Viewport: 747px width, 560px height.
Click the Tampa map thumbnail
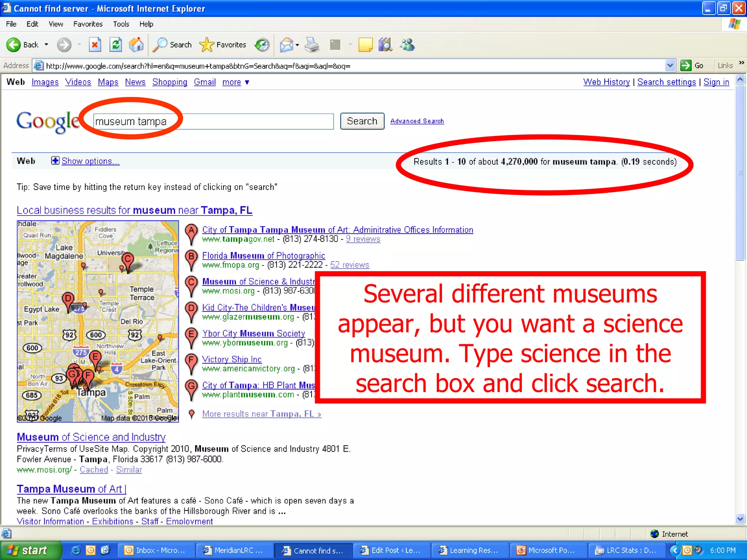(x=98, y=321)
